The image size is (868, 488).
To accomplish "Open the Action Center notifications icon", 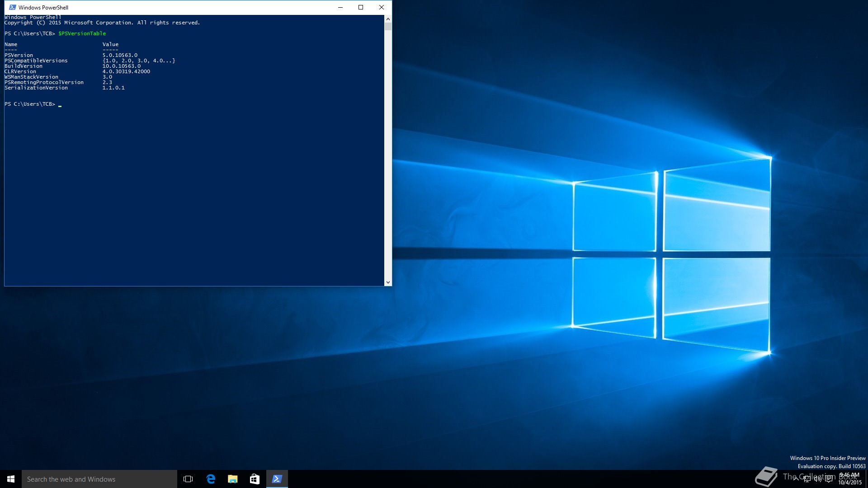I will pos(829,479).
